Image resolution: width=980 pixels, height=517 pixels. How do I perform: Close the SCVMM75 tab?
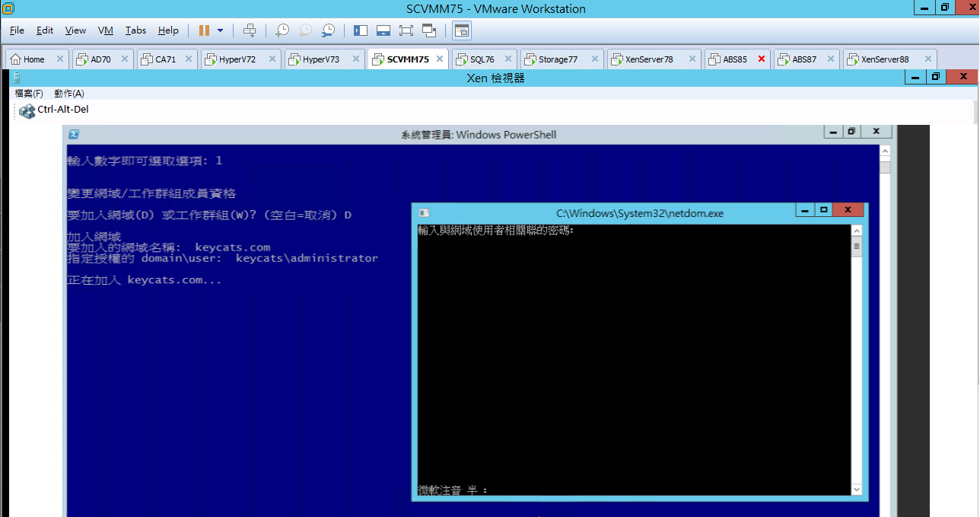[x=440, y=59]
